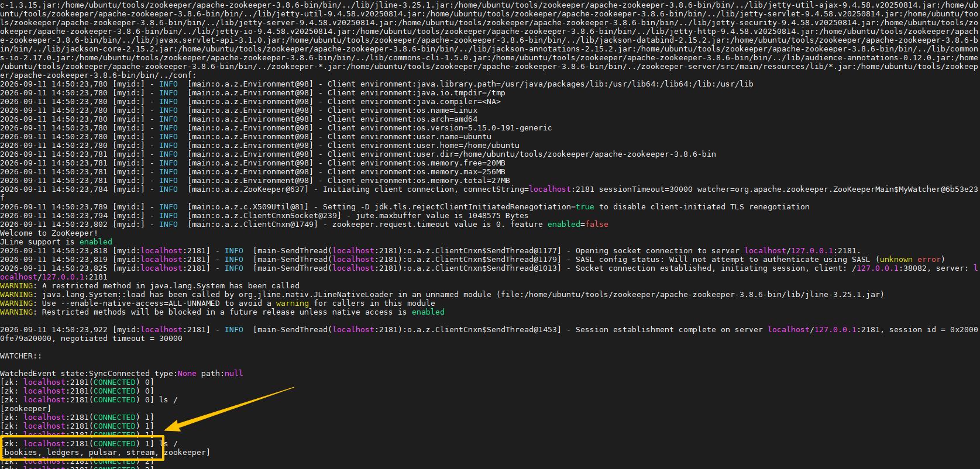The image size is (980, 469).
Task: Click the word bookies in the listing
Action: pos(21,453)
